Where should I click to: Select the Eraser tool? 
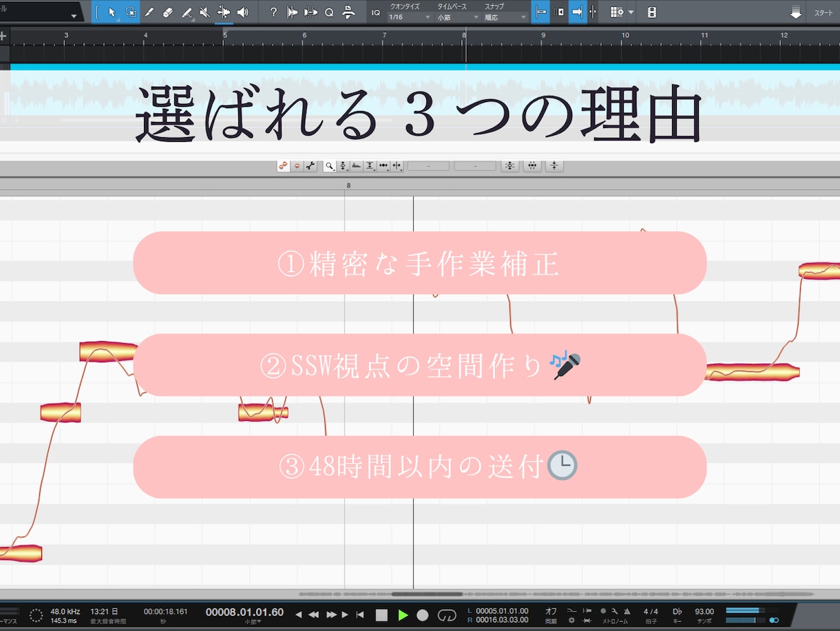click(x=168, y=12)
